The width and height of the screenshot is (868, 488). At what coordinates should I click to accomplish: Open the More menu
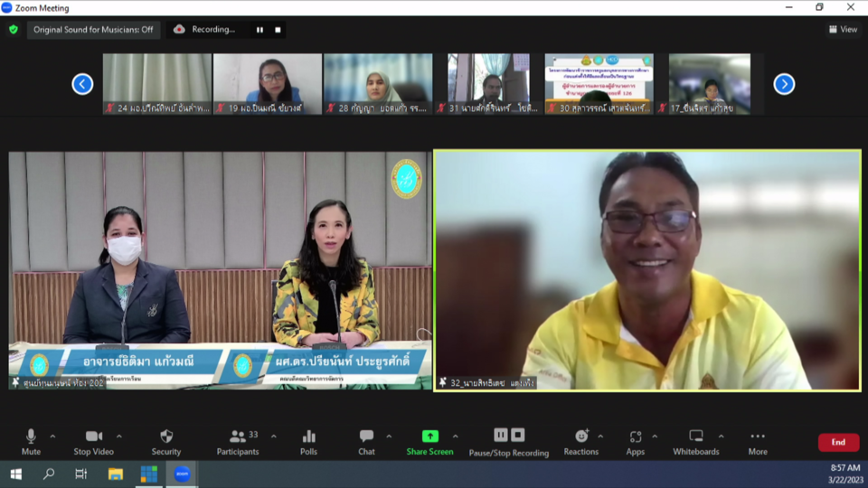758,441
